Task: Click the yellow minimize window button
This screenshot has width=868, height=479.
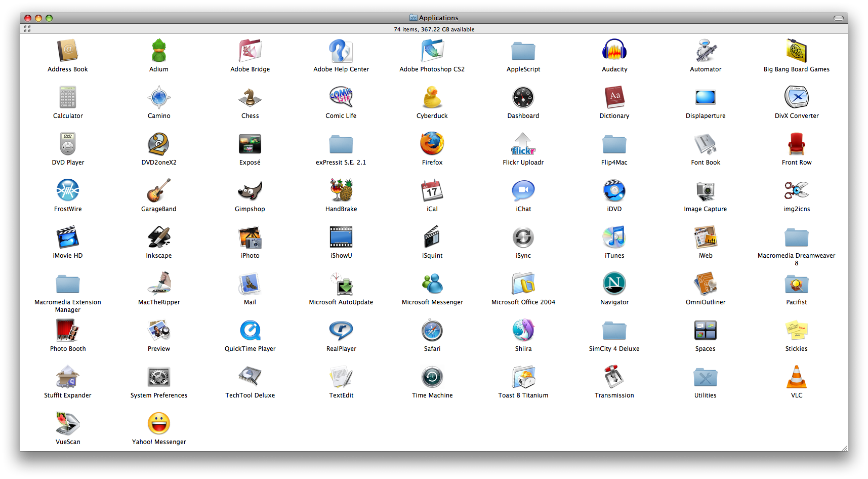Action: click(38, 18)
